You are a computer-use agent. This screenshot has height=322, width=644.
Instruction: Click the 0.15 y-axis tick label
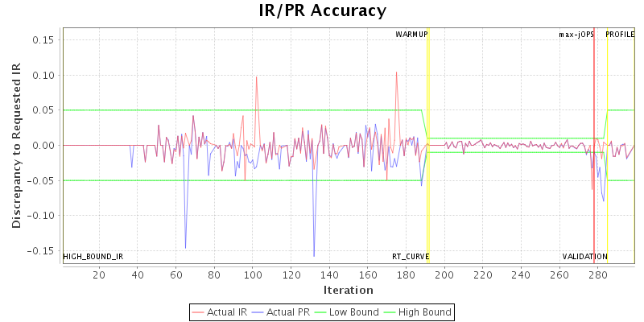coord(43,40)
